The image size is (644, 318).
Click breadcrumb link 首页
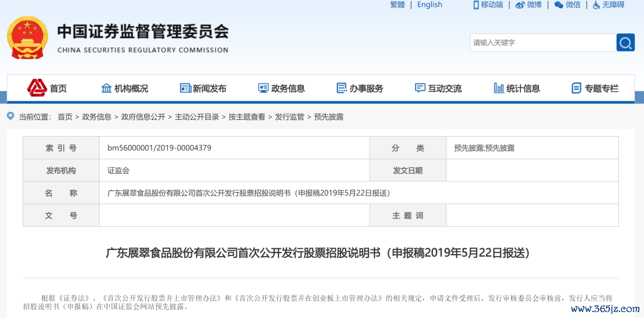tap(65, 117)
